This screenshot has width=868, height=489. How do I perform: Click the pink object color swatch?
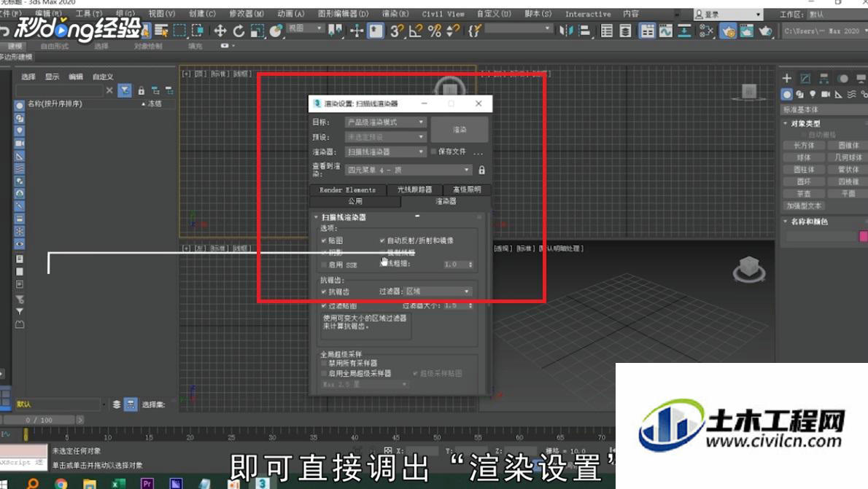coord(863,236)
